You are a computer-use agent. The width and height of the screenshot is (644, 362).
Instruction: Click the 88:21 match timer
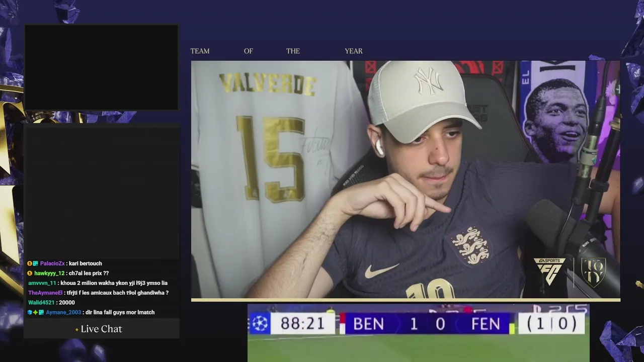coord(302,324)
